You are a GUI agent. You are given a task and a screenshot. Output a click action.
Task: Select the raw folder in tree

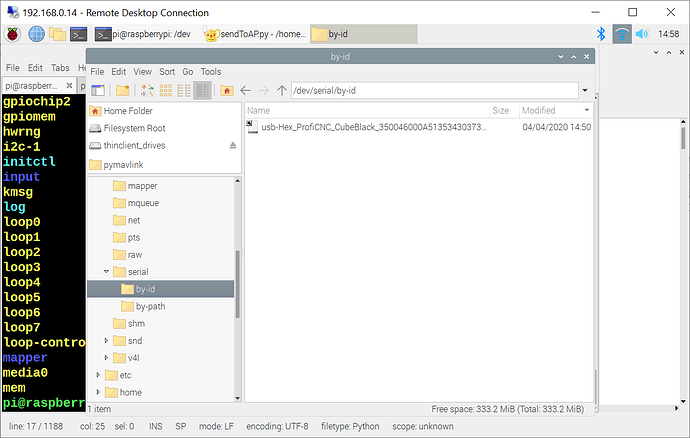pos(135,254)
